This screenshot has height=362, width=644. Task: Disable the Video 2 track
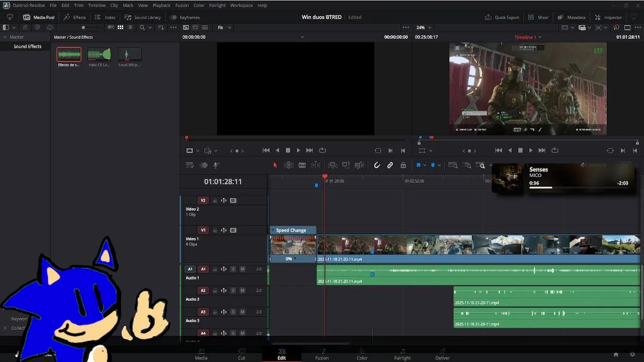[x=233, y=201]
